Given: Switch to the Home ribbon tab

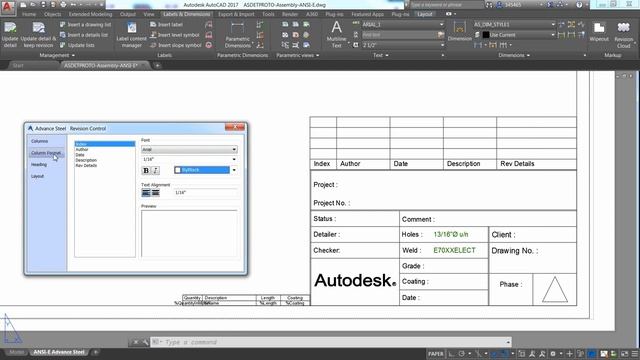Looking at the screenshot, I should pos(29,14).
